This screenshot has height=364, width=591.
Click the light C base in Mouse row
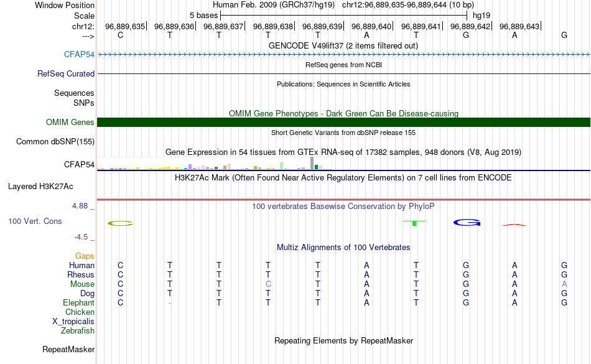tap(268, 284)
